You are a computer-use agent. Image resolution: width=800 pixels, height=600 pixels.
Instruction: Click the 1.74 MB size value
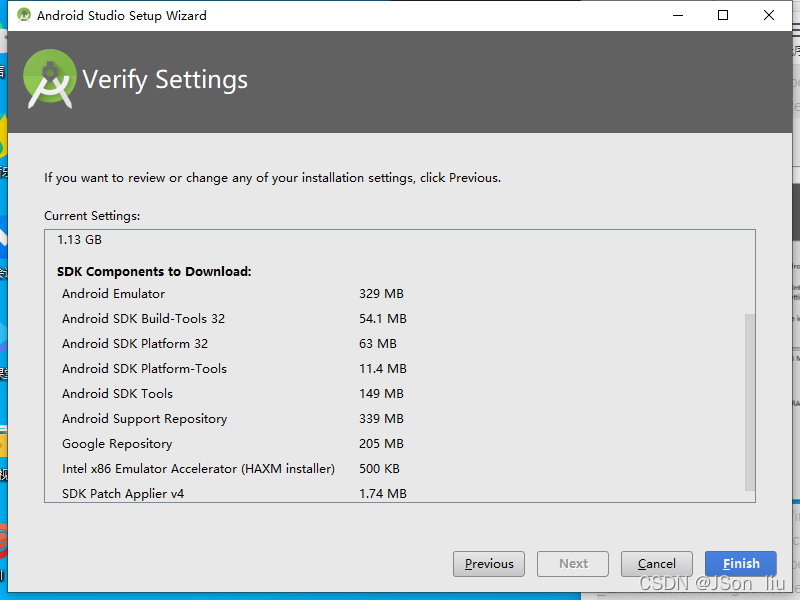coord(383,493)
